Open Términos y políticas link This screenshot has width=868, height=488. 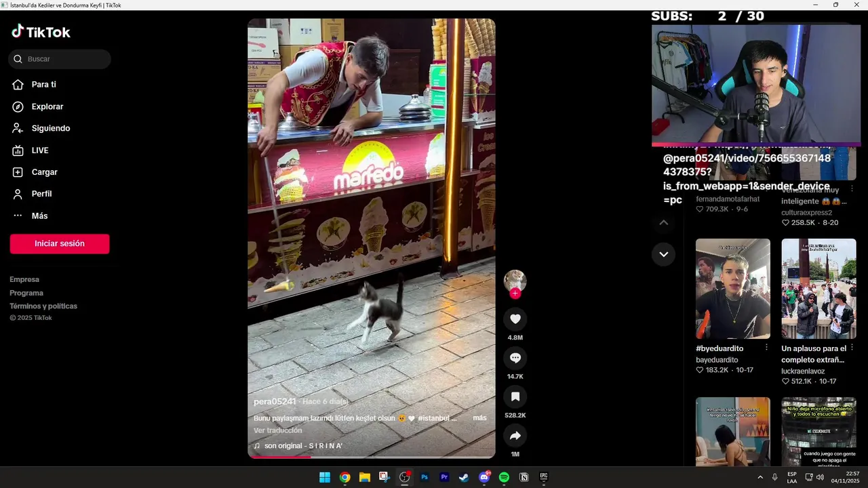point(43,306)
